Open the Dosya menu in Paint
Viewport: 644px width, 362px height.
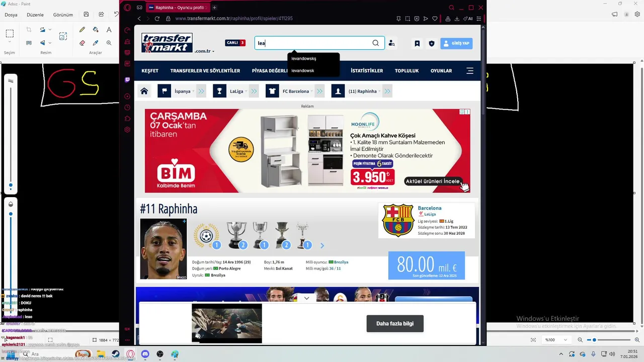click(11, 15)
